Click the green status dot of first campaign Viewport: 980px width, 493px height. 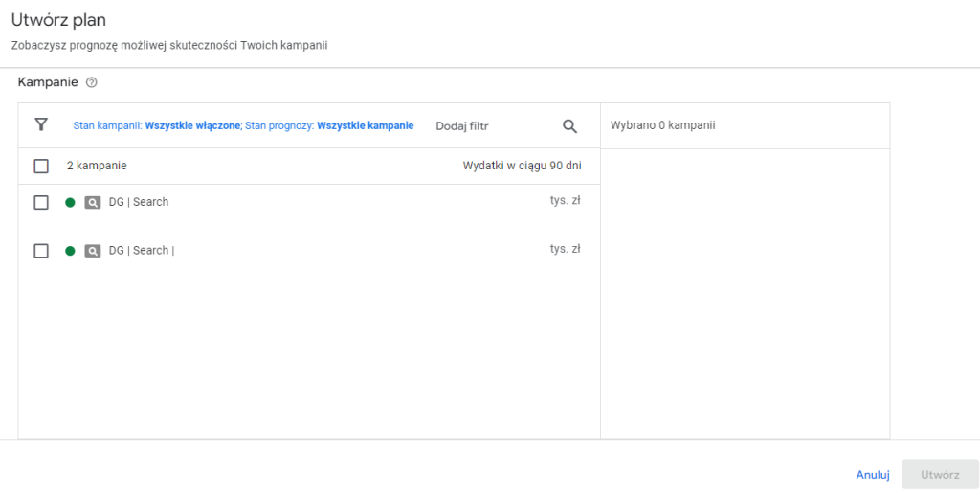click(x=70, y=202)
